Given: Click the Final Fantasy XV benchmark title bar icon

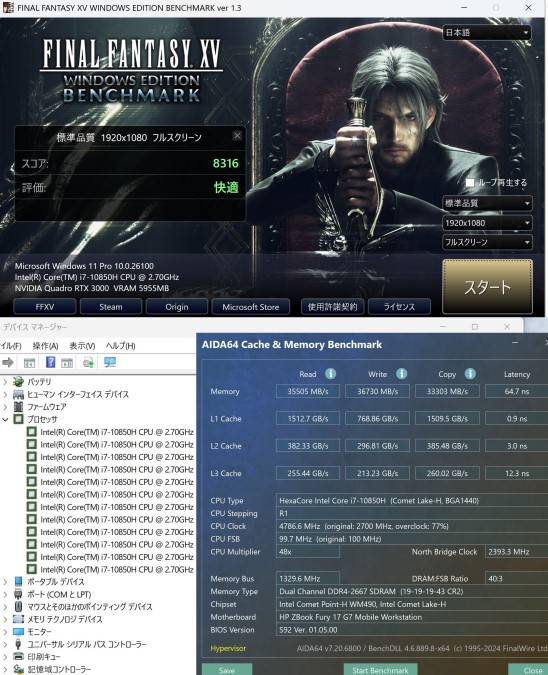Looking at the screenshot, I should [8, 8].
